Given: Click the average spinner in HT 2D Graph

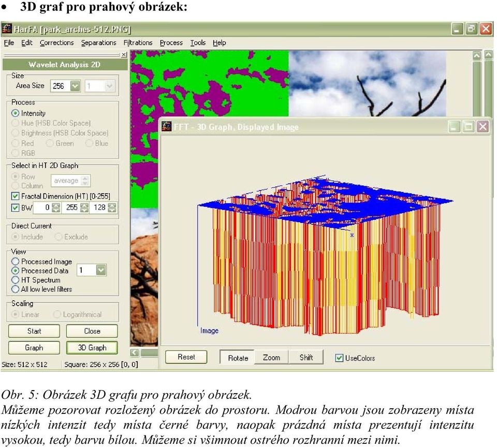Looking at the screenshot, I should tap(70, 181).
